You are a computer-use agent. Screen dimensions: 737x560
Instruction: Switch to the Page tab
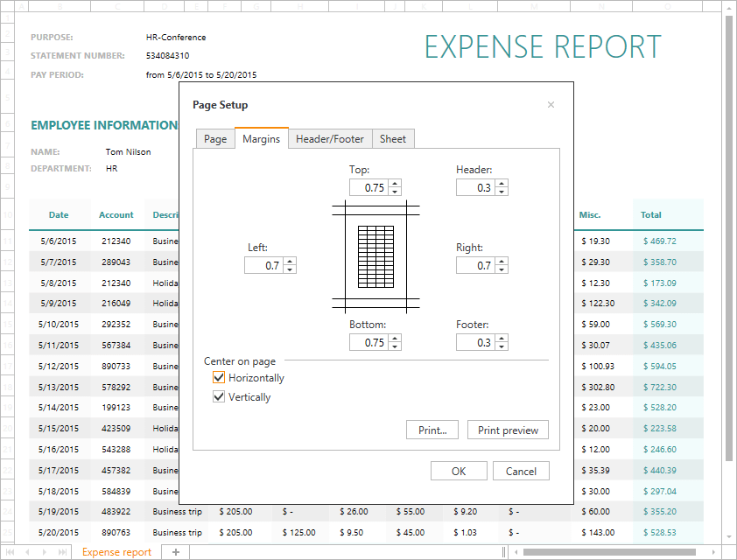[215, 139]
